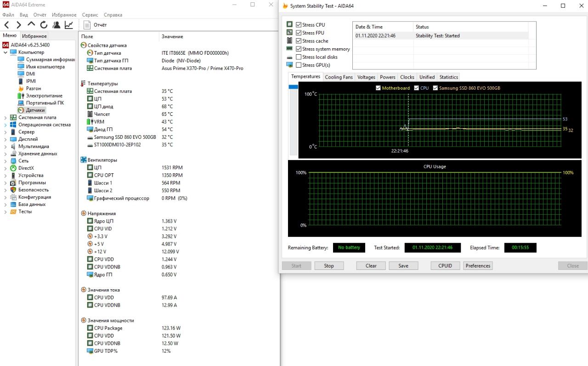Viewport: 588px width, 366px height.
Task: Enable the Stress GPU(s) checkbox
Action: (x=299, y=65)
